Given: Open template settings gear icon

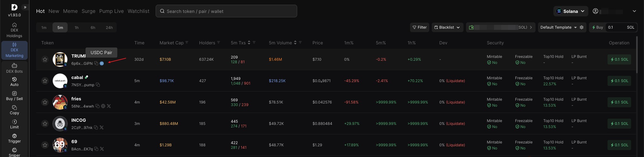Looking at the screenshot, I should [581, 27].
